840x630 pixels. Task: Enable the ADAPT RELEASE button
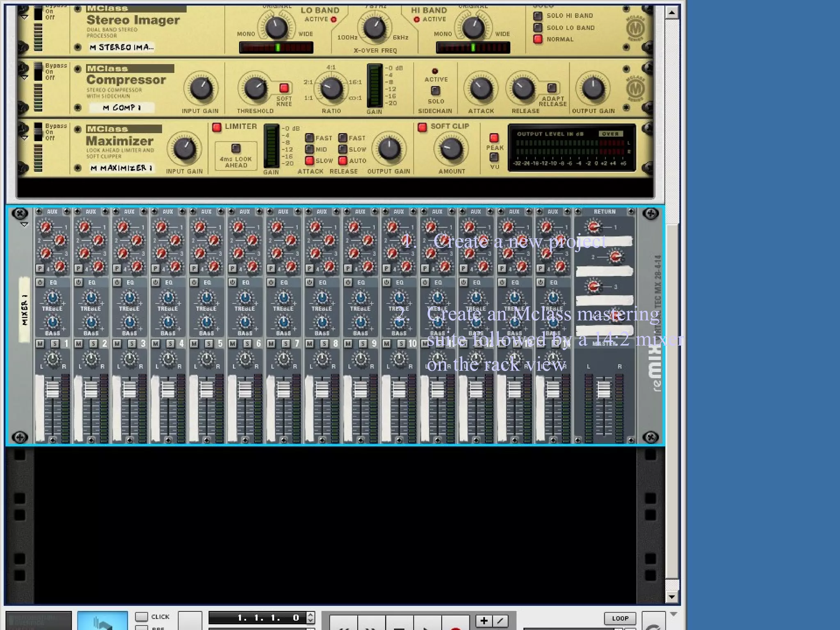pyautogui.click(x=552, y=88)
